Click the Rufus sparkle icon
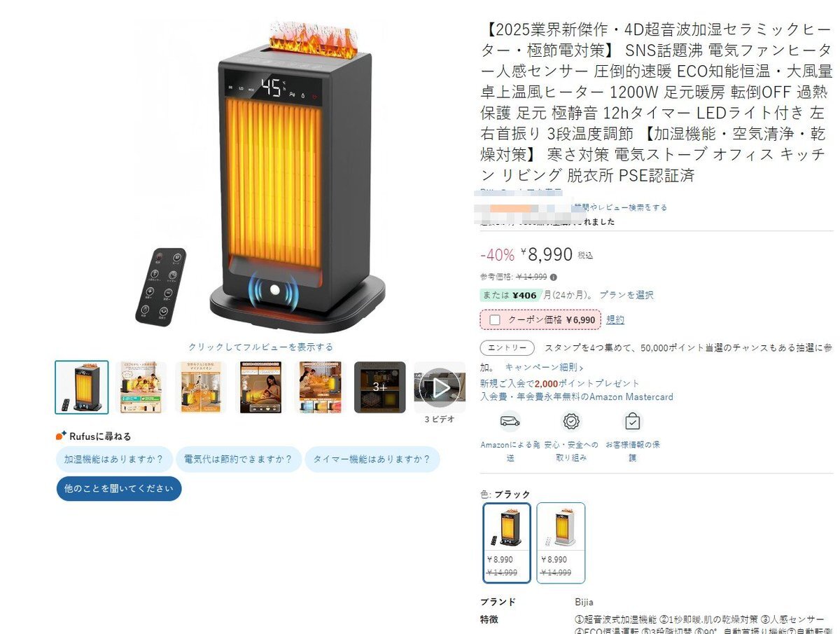 [x=61, y=435]
